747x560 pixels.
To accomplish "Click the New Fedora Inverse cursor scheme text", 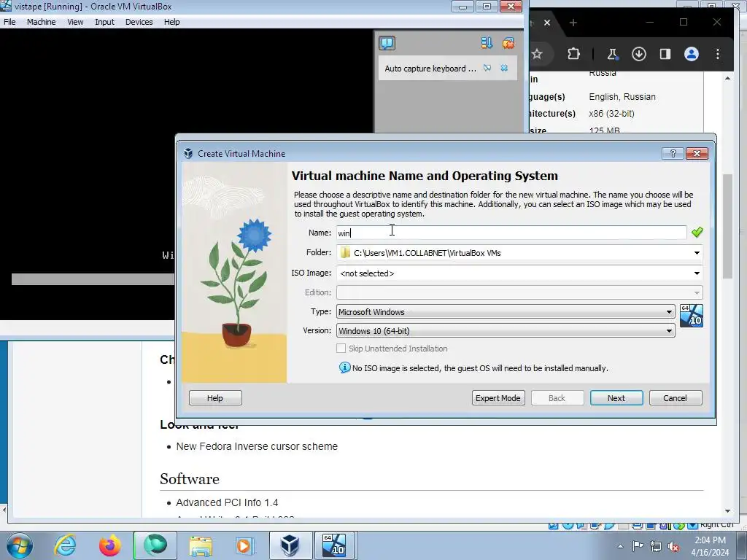I will [x=257, y=446].
